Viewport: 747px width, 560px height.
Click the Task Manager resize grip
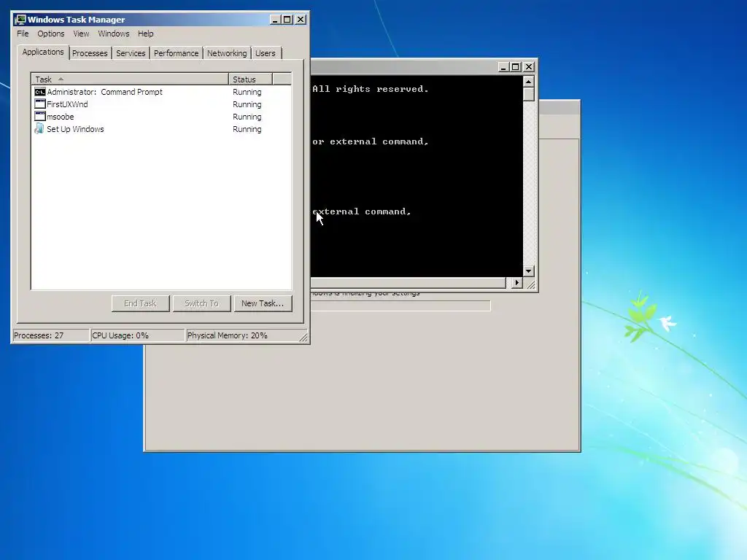[x=303, y=337]
